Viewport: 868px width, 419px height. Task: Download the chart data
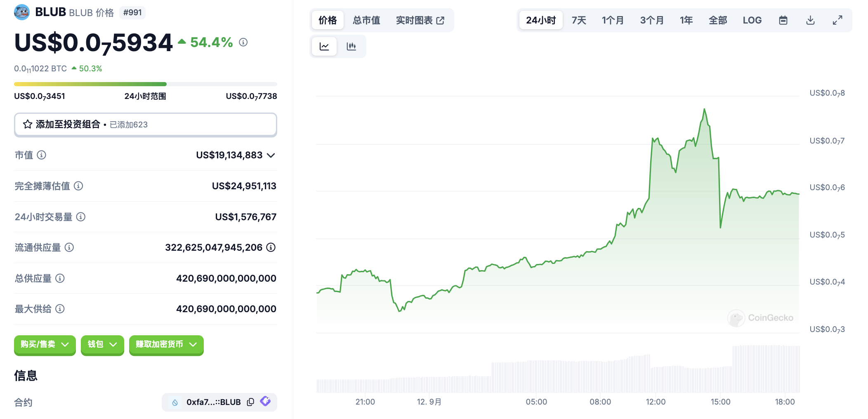(x=810, y=20)
